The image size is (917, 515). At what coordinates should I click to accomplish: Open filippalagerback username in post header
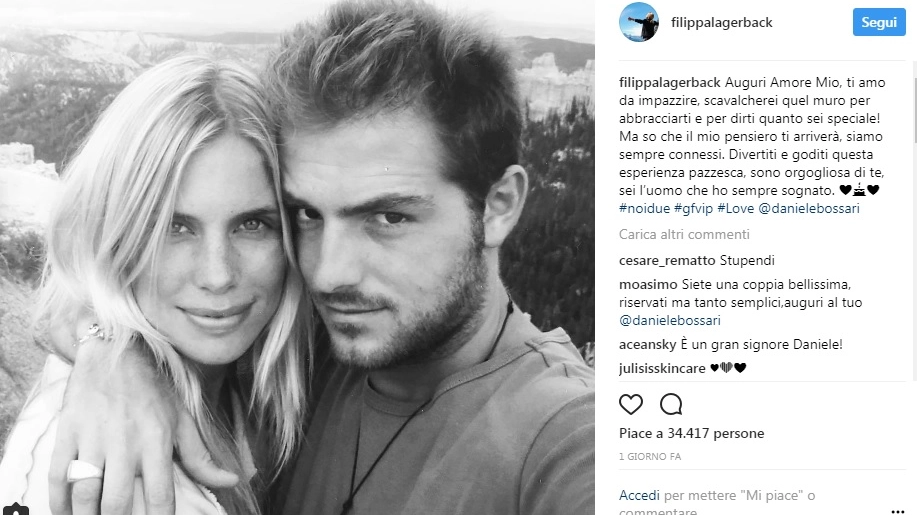(x=722, y=22)
